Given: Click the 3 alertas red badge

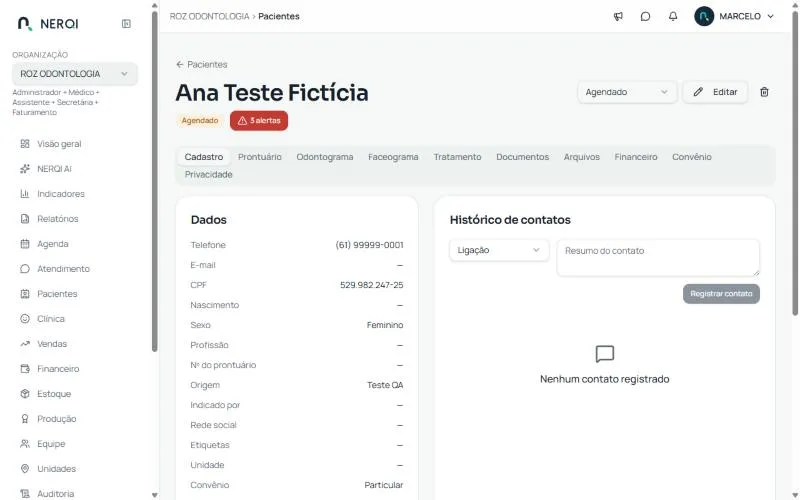Looking at the screenshot, I should point(259,121).
